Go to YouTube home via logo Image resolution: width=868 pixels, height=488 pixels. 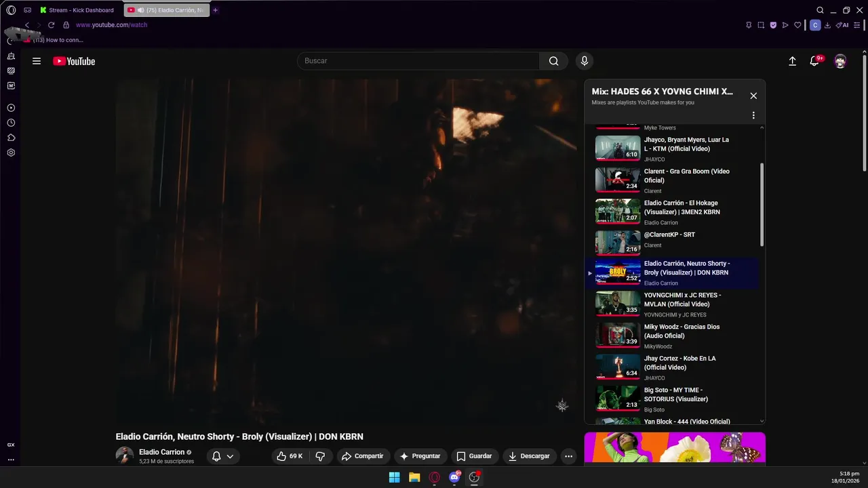(74, 61)
